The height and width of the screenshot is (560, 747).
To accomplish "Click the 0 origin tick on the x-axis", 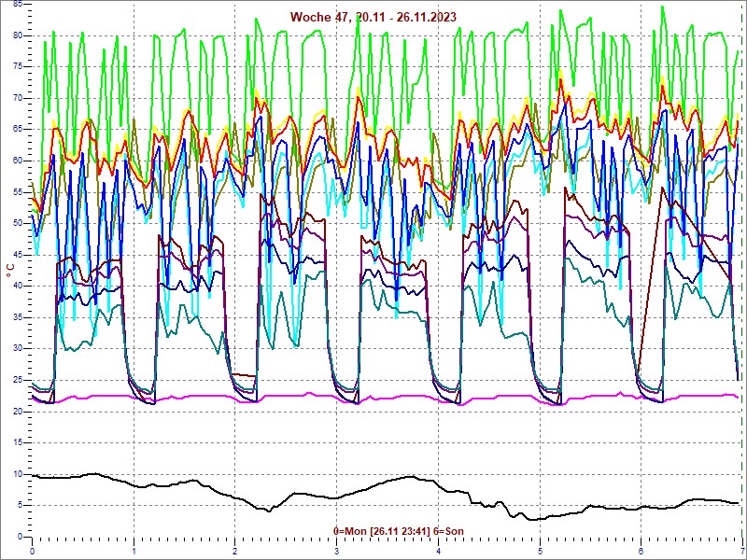I will pyautogui.click(x=33, y=550).
